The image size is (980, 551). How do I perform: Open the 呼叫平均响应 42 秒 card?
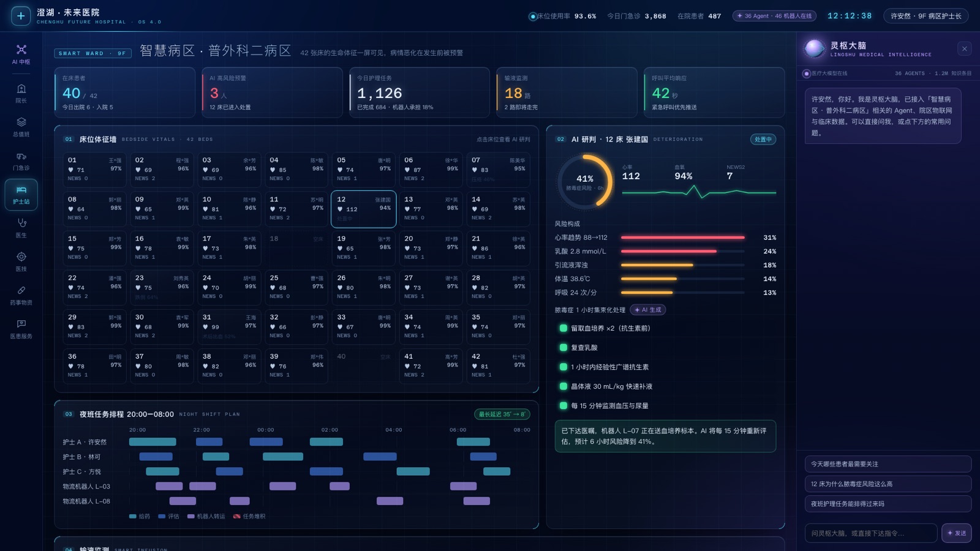pos(714,92)
